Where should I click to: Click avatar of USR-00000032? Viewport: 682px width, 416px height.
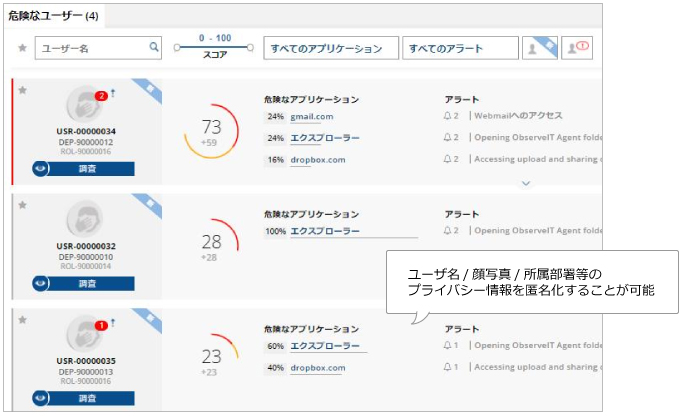pyautogui.click(x=85, y=219)
